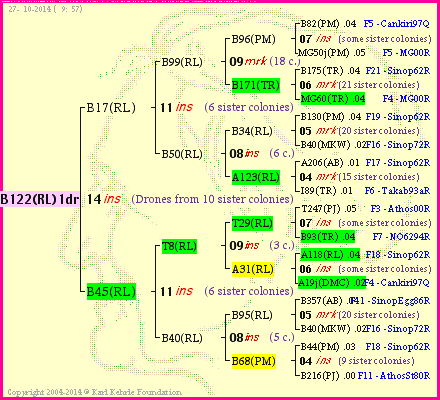Click the yellow B68(PM) node
The height and width of the screenshot is (400, 440).
tap(254, 361)
